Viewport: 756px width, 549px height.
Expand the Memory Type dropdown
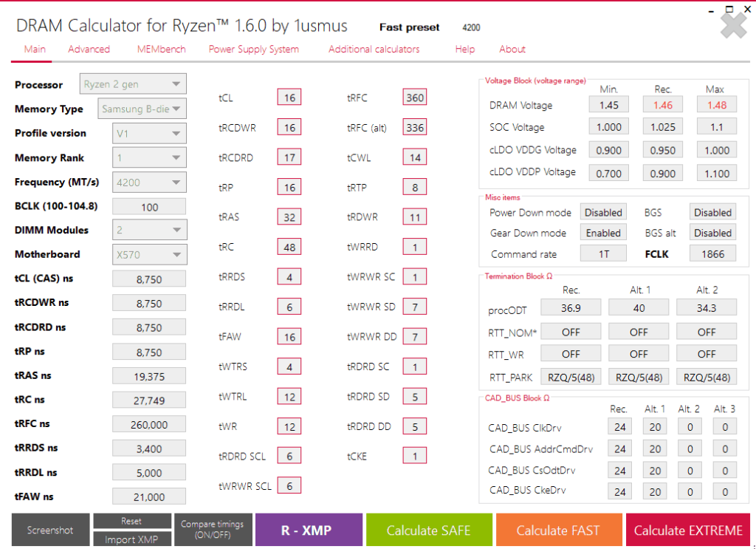142,109
